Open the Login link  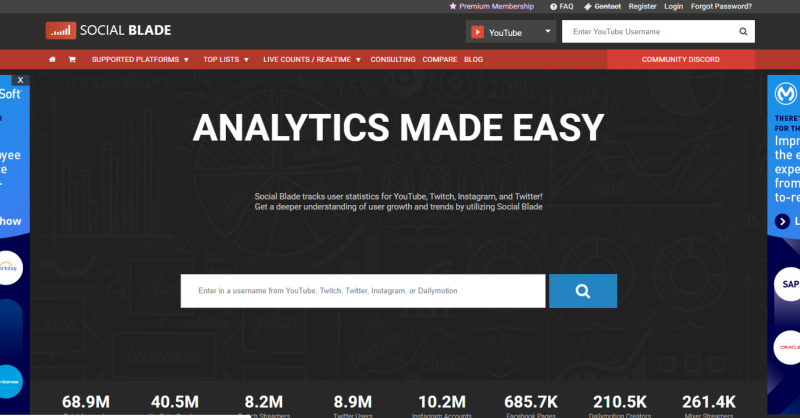click(x=673, y=7)
